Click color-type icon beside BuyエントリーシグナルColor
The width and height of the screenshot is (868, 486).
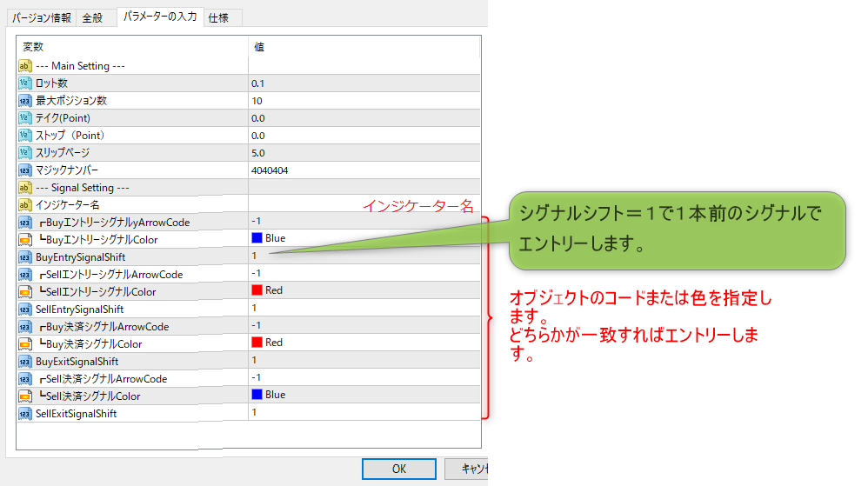24,240
